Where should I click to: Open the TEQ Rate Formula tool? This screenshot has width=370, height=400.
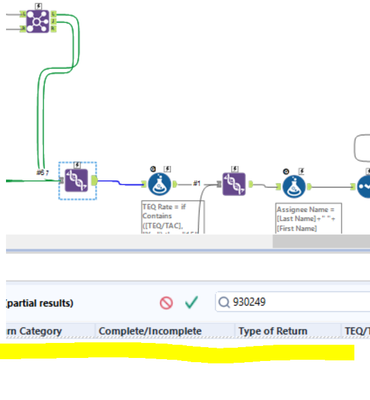[x=159, y=184]
